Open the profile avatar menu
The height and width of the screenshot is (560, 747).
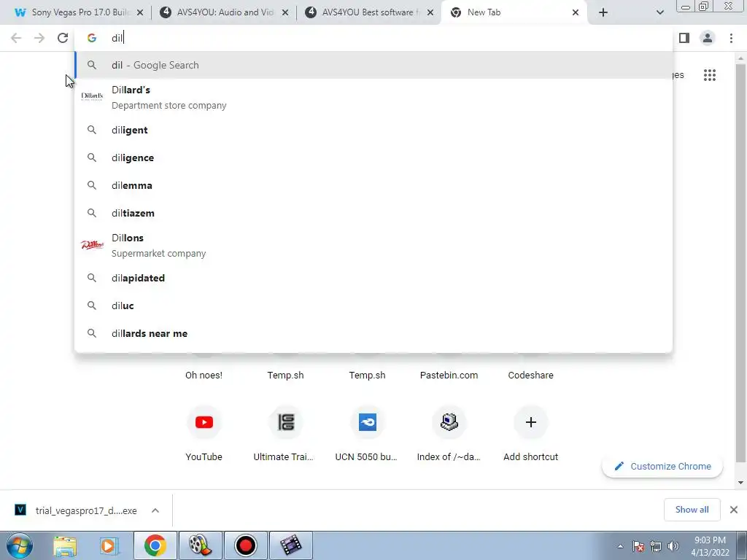click(708, 38)
